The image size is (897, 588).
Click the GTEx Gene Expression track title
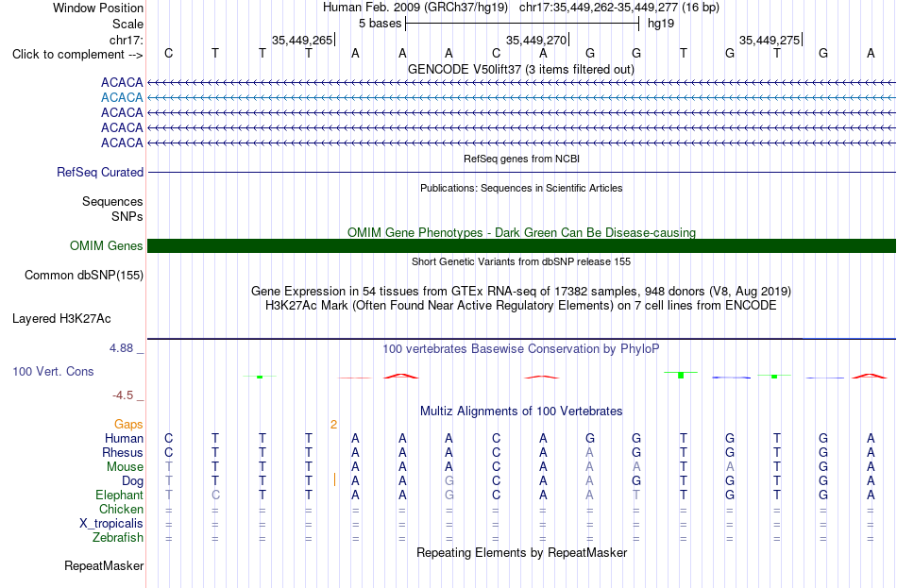[x=521, y=291]
